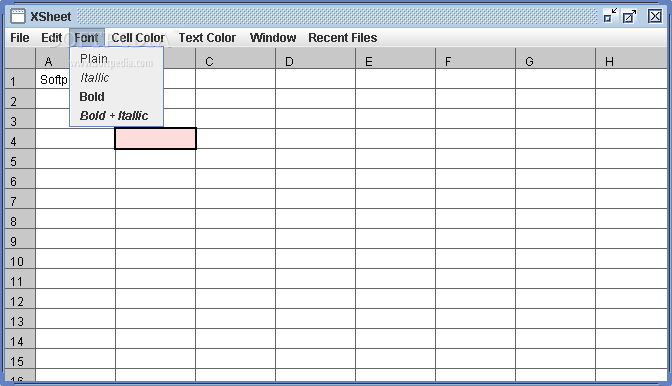Select row header 4
Screen dimensions: 672x386
coord(20,139)
